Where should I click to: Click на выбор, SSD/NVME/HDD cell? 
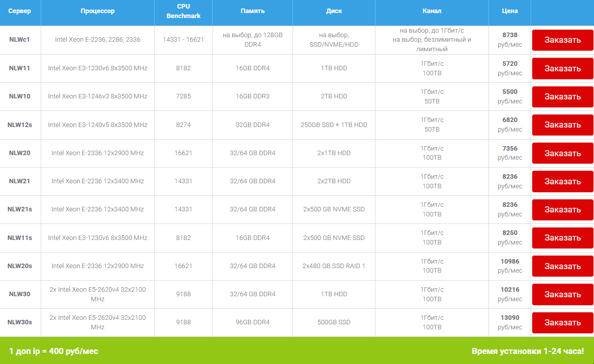coord(334,40)
